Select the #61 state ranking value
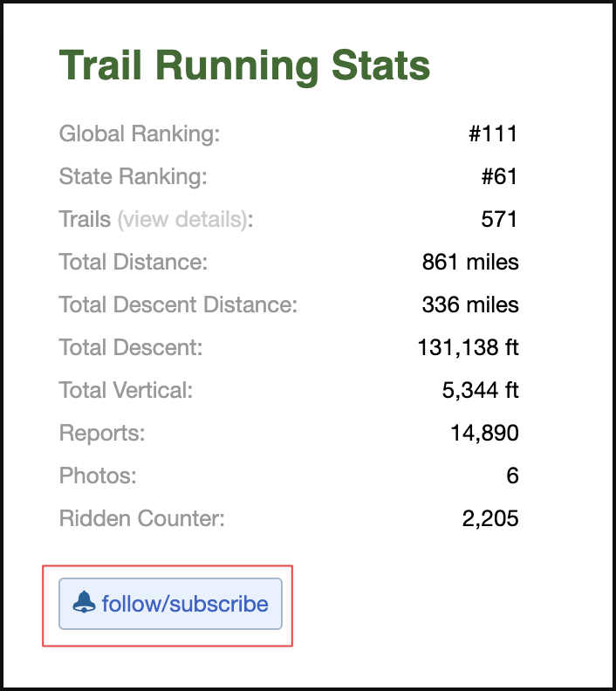 (x=499, y=176)
